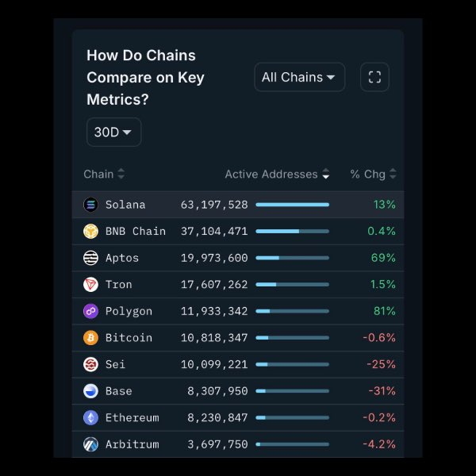Image resolution: width=476 pixels, height=476 pixels.
Task: Open the All Chains dropdown
Action: [x=299, y=77]
